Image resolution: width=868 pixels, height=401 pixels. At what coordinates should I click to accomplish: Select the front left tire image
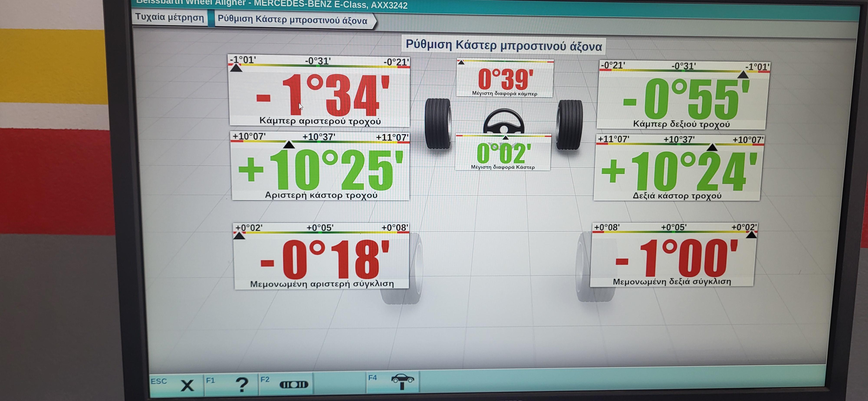438,124
